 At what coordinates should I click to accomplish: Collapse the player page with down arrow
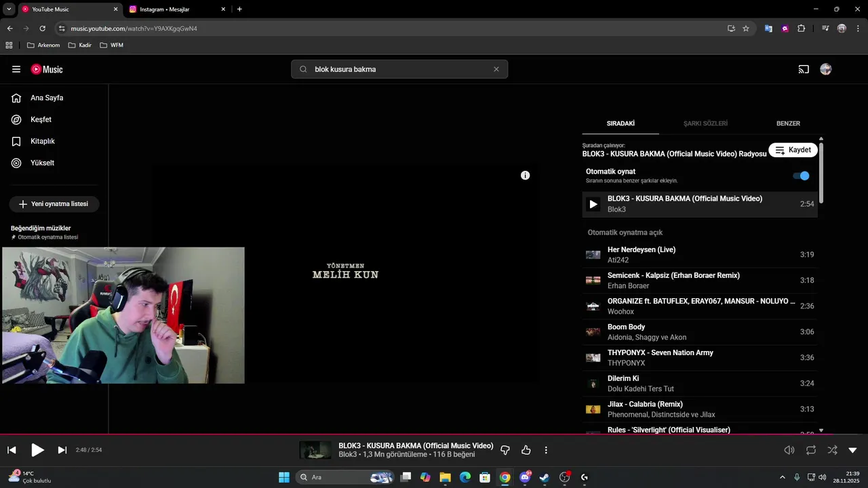pyautogui.click(x=853, y=450)
